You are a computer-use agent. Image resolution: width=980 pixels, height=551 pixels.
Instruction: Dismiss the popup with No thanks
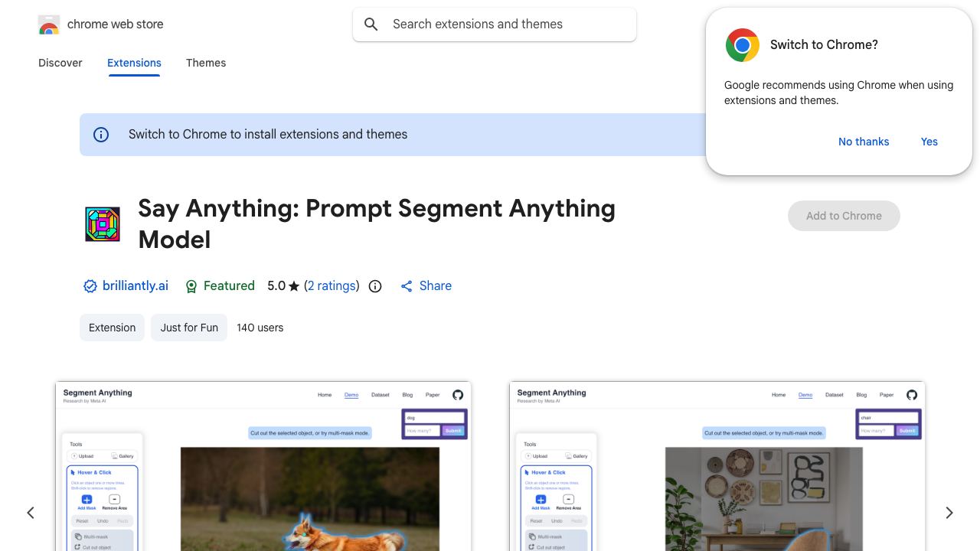point(864,142)
